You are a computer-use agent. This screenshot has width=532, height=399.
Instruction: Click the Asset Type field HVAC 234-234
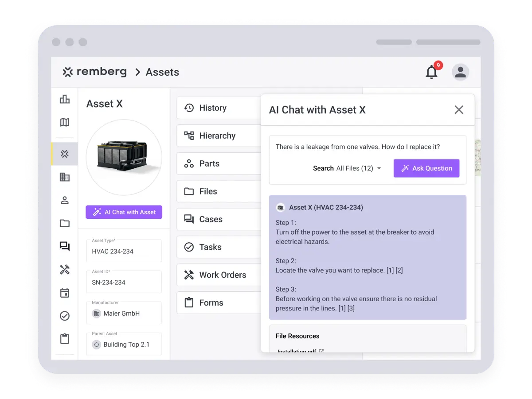click(x=124, y=251)
